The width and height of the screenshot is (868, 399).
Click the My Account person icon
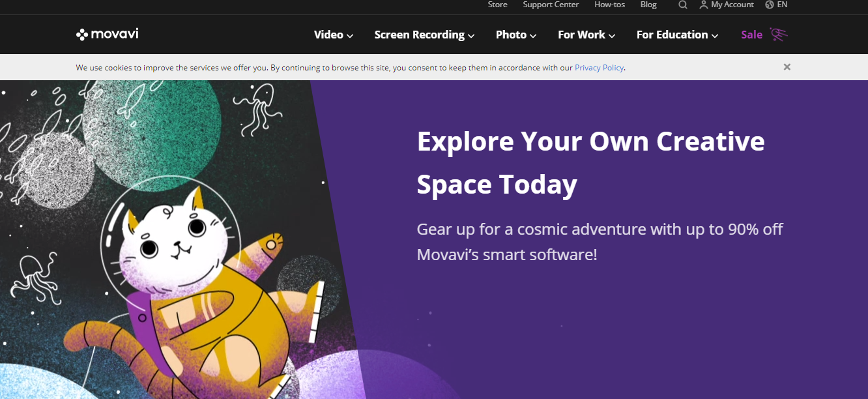703,5
